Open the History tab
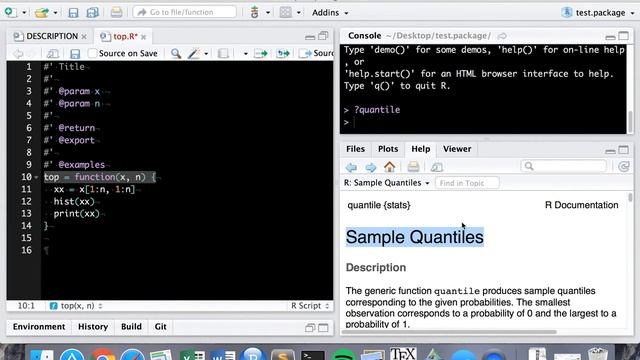The width and height of the screenshot is (640, 360). click(93, 327)
